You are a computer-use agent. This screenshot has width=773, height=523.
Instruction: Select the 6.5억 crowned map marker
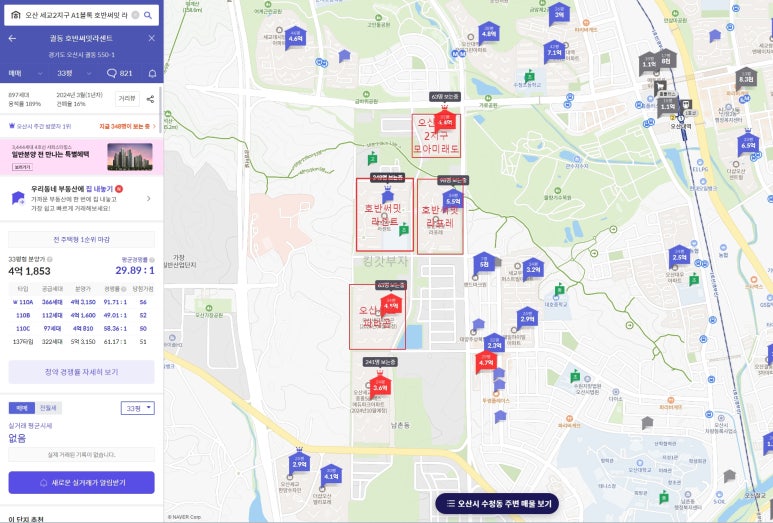coord(748,143)
